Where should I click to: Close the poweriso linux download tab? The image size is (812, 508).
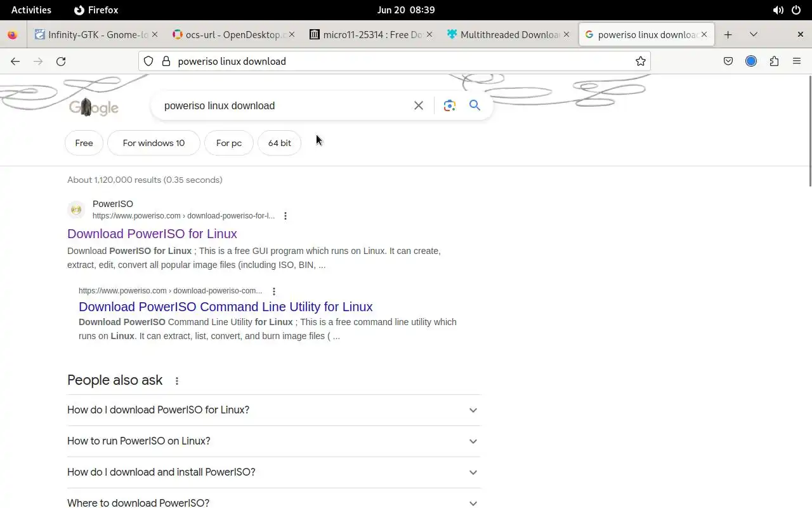pos(704,34)
